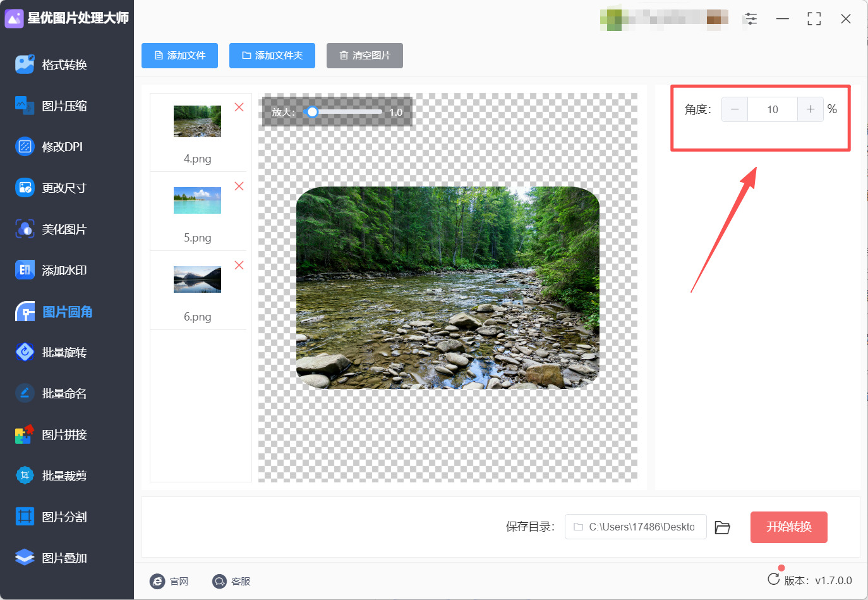Select the 5.png thumbnail
Screen dimensions: 868x600
click(198, 200)
